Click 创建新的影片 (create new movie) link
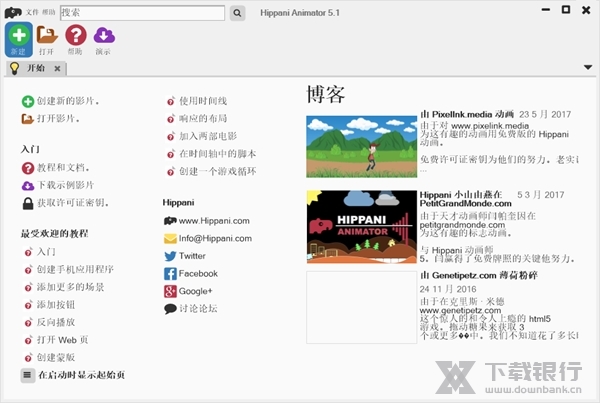 point(67,101)
